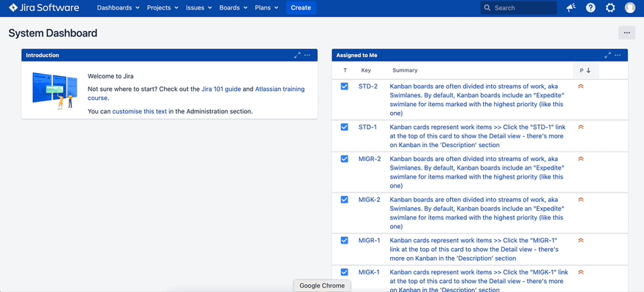Click the Create button
The width and height of the screenshot is (644, 292).
(301, 8)
